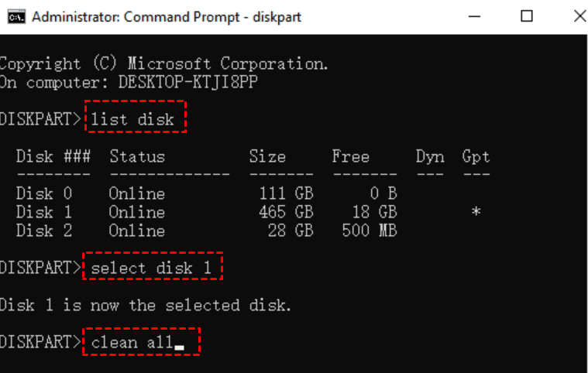Click the highlighted "list disk" command

[137, 119]
